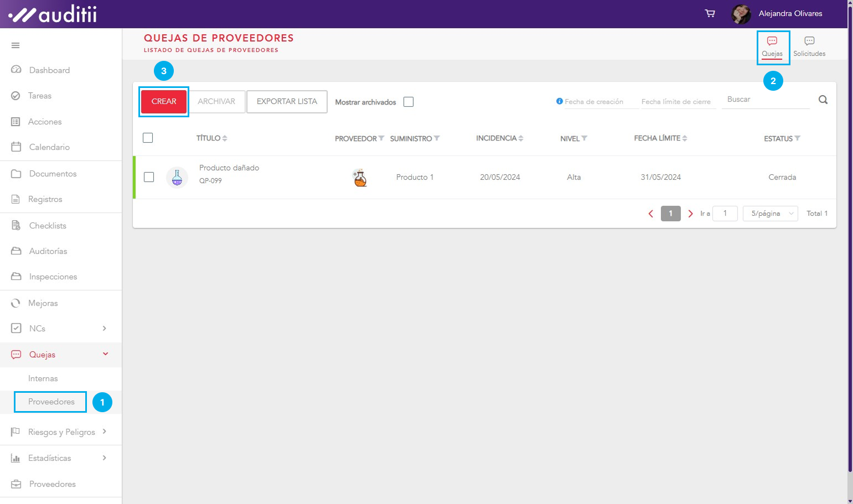Check the select-all header checkbox
Viewport: 853px width, 504px height.
[x=148, y=138]
